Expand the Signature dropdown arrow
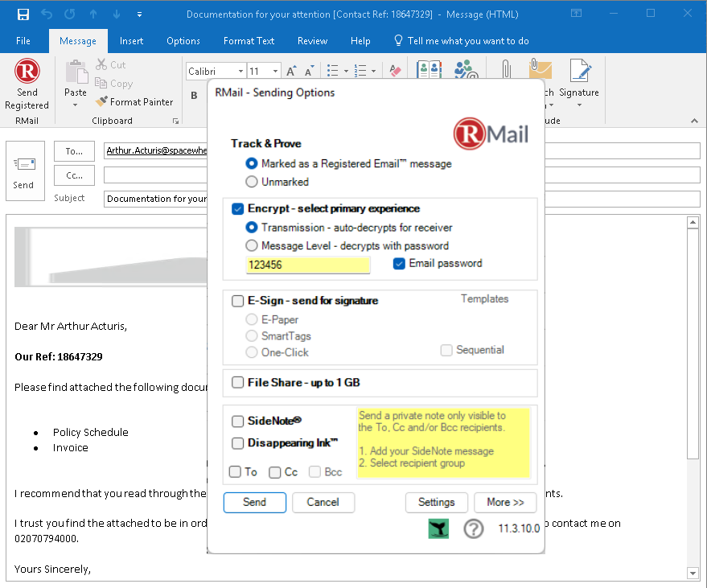 pos(579,105)
